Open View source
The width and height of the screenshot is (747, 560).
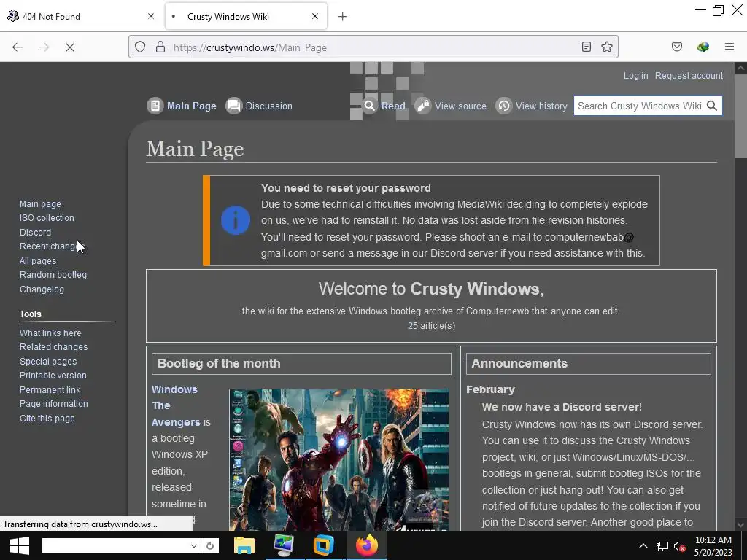(x=460, y=106)
